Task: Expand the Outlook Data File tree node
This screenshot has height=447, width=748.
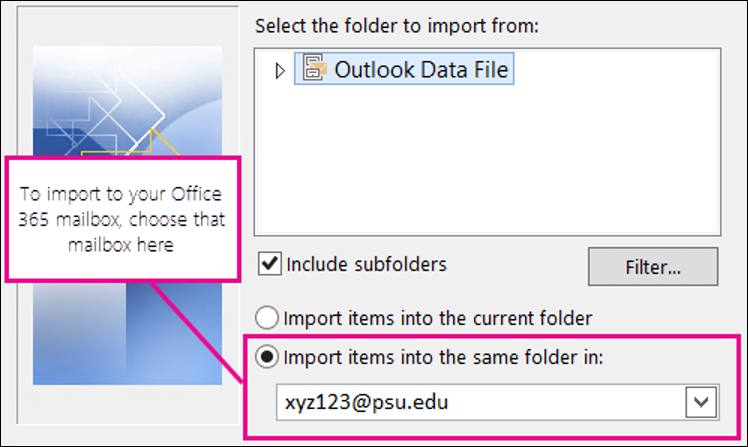Action: coord(280,71)
